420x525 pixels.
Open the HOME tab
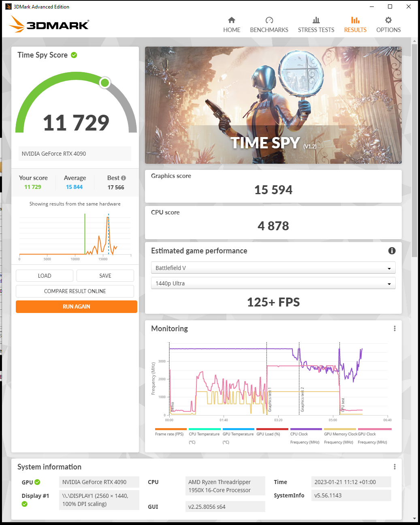(232, 25)
